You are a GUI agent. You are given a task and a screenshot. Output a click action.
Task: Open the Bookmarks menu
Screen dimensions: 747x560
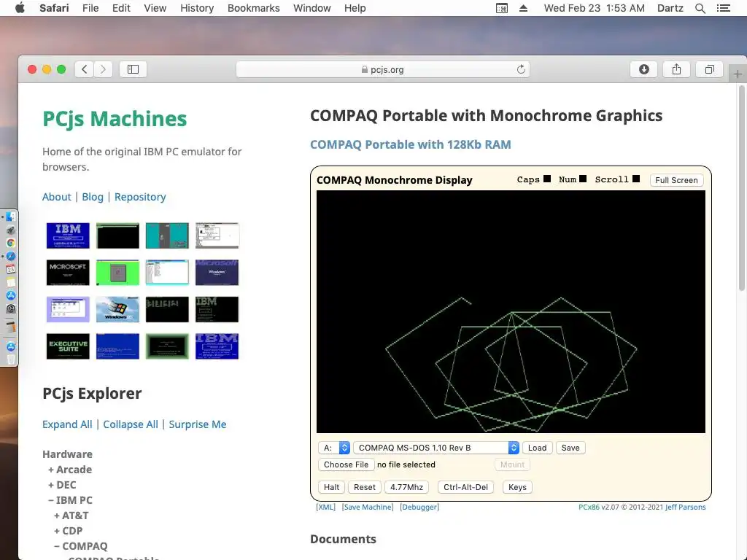253,8
